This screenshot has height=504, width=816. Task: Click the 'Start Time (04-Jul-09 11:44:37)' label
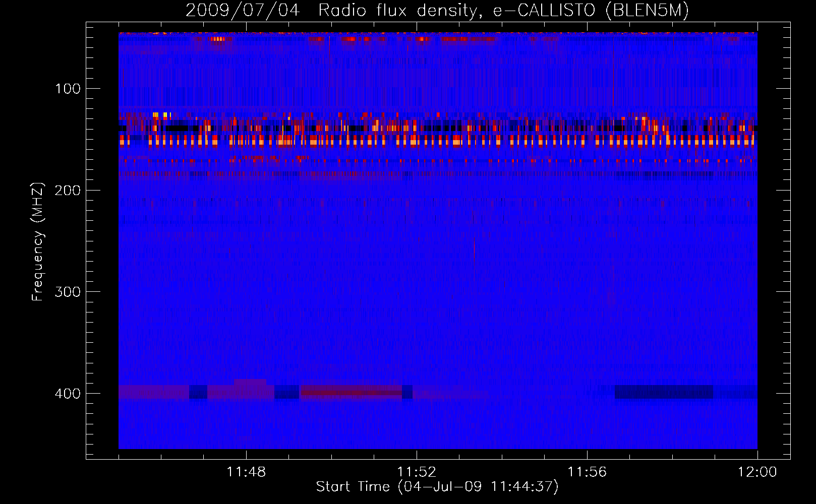click(437, 487)
